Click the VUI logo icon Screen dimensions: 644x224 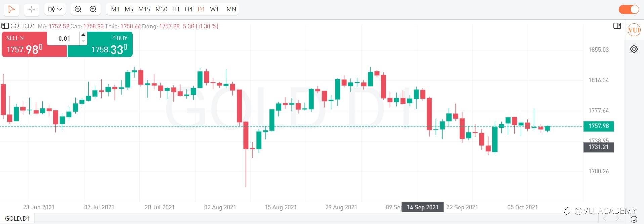[634, 30]
